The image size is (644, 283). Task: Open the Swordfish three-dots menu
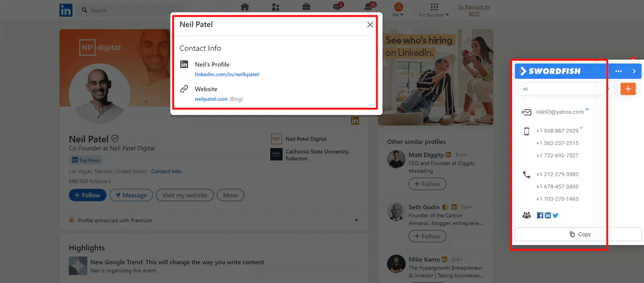coord(618,72)
